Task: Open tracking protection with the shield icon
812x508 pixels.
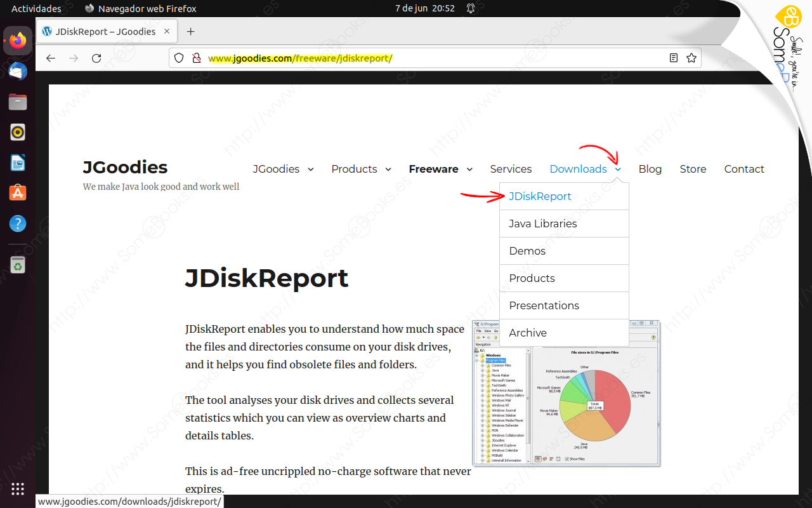Action: (179, 58)
